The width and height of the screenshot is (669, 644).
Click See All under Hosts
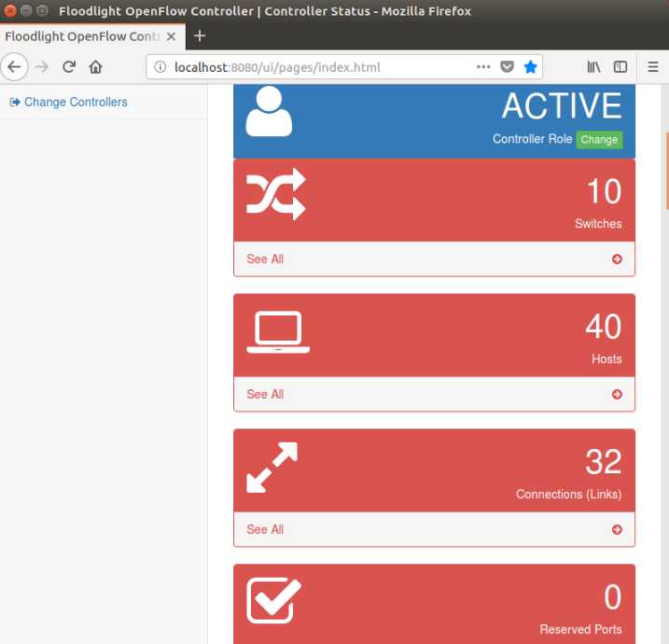265,395
